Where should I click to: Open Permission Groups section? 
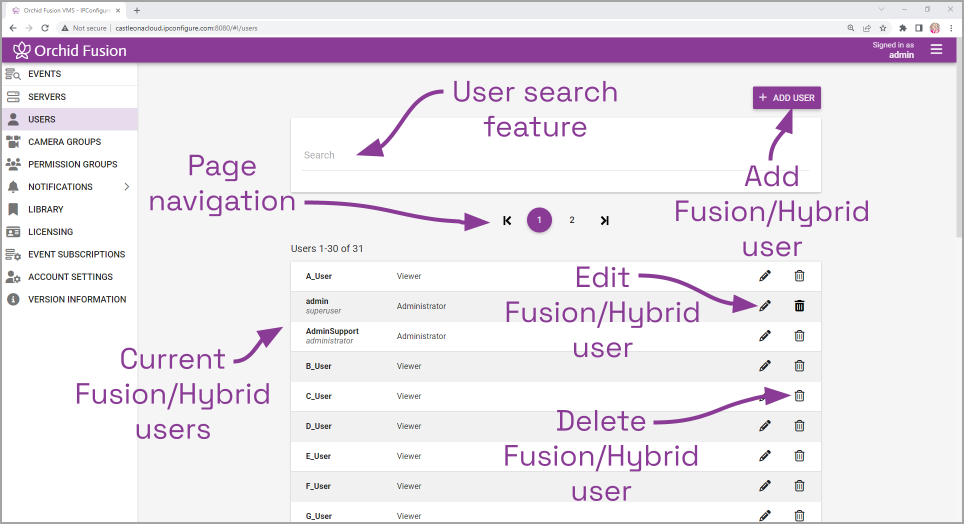[69, 164]
